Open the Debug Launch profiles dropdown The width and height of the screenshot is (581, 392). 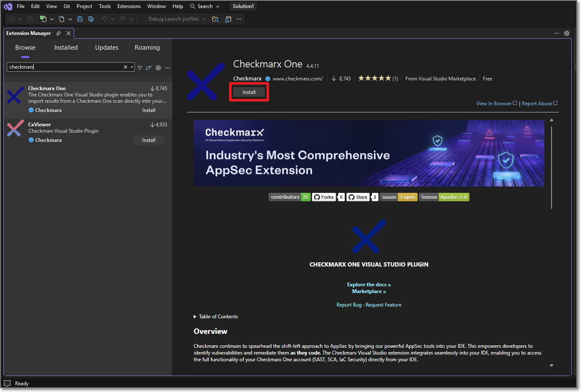coord(177,19)
